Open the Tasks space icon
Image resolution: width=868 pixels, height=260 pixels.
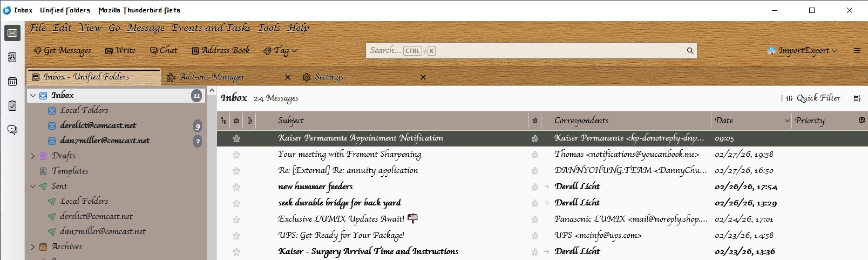click(12, 106)
